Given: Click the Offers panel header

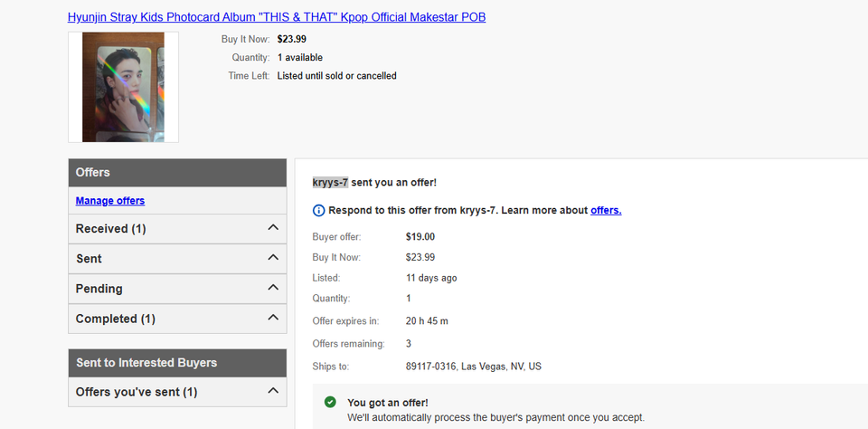Looking at the screenshot, I should [177, 172].
